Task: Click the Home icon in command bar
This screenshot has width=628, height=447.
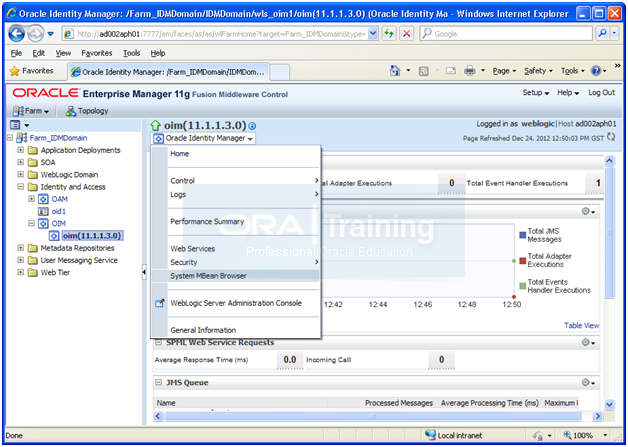Action: (x=395, y=71)
